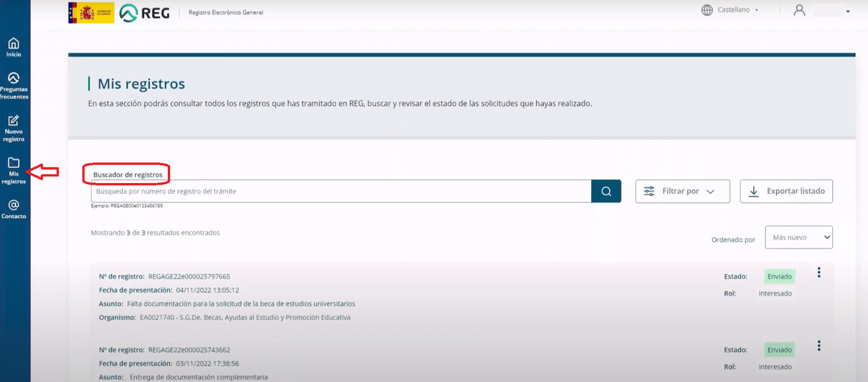This screenshot has width=868, height=382.
Task: Click date 04/11/2022 13:05:12
Action: click(207, 290)
